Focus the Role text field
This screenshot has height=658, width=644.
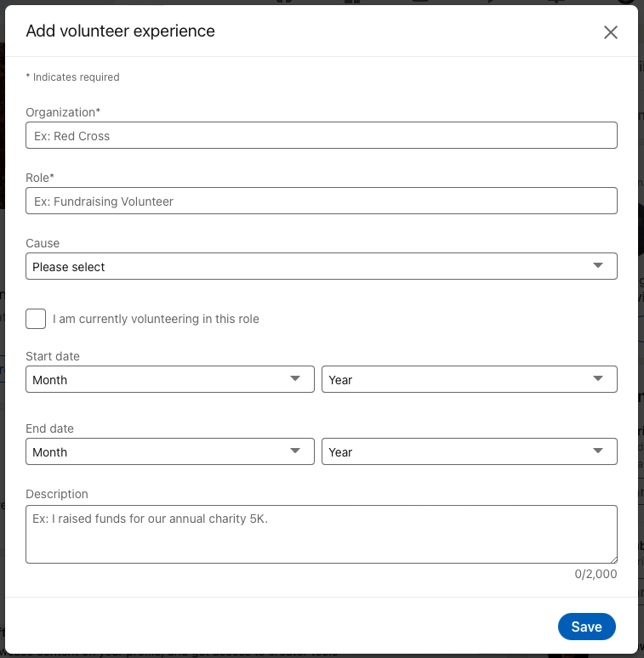322,201
